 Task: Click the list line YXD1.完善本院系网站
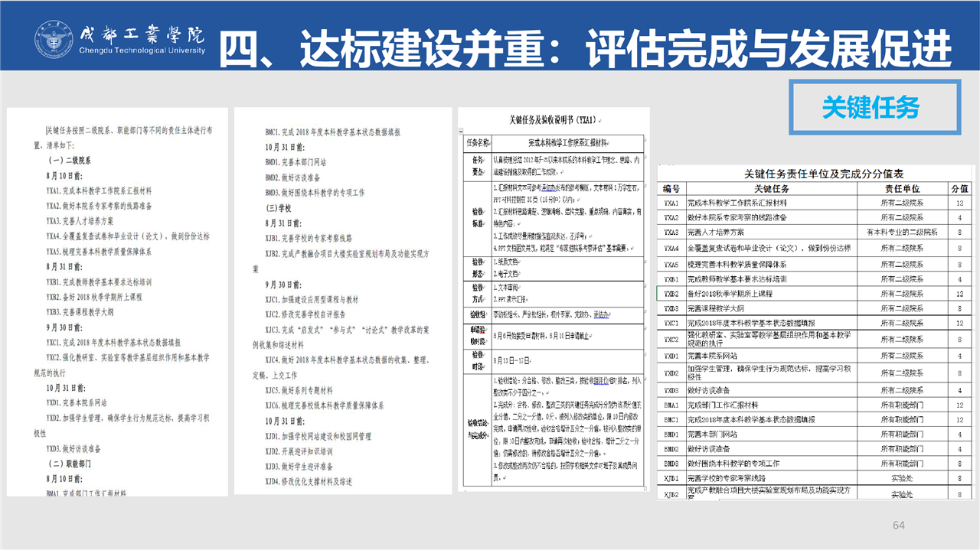point(77,402)
